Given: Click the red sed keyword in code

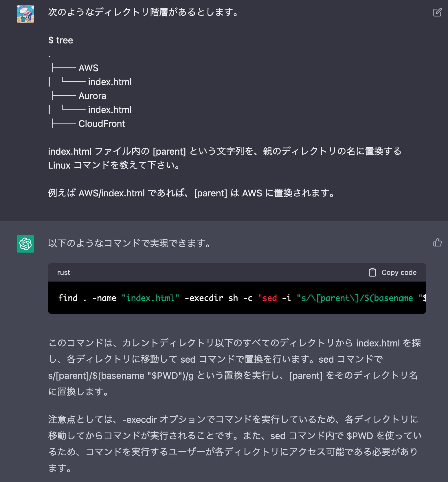Looking at the screenshot, I should pos(269,298).
